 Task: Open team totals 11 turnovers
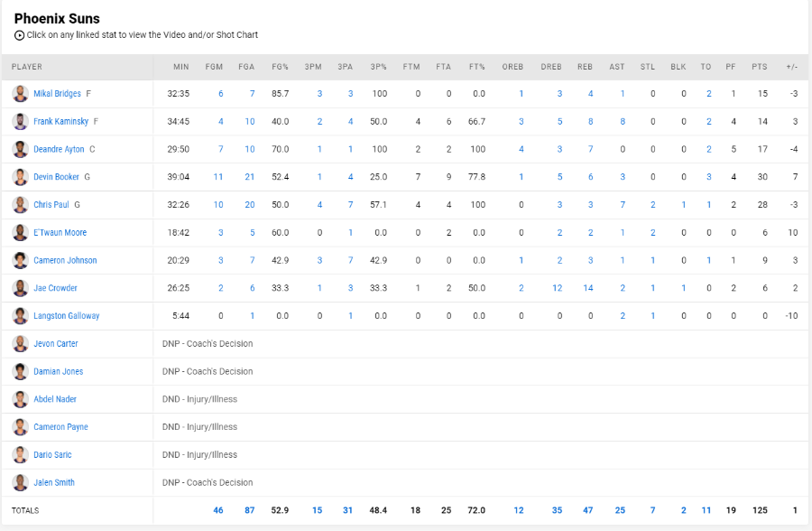pyautogui.click(x=706, y=510)
